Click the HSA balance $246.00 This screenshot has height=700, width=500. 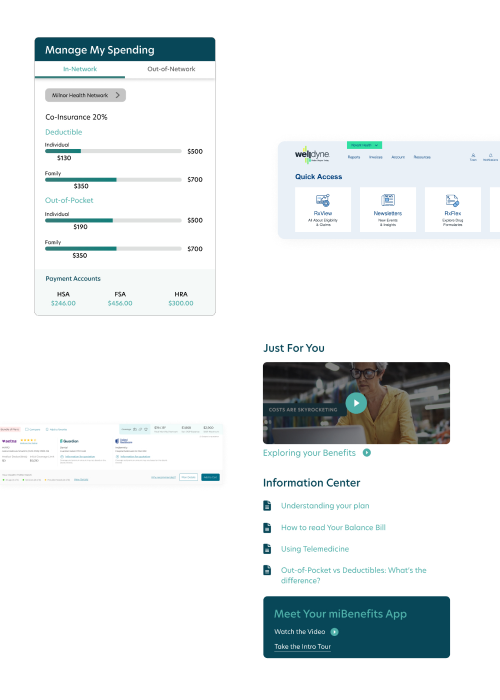point(63,303)
